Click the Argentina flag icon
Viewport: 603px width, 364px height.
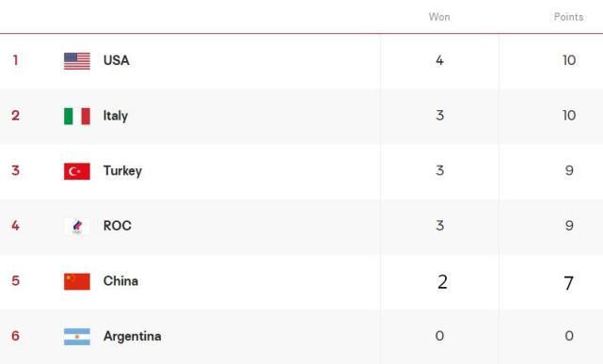click(x=77, y=337)
